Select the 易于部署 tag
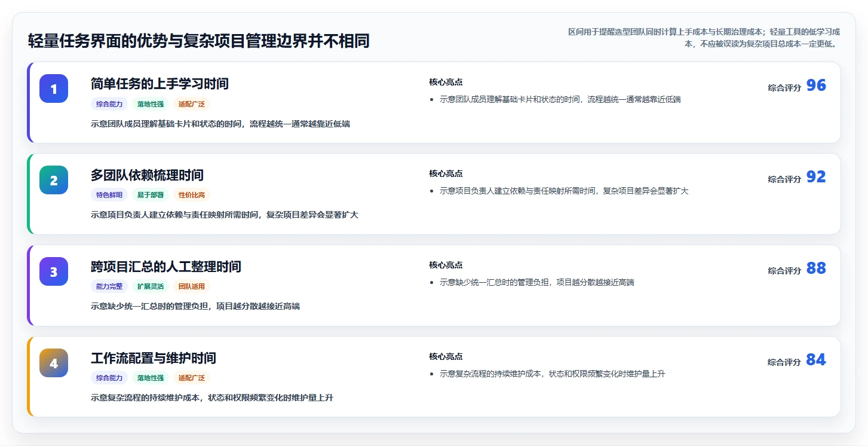 [x=151, y=195]
